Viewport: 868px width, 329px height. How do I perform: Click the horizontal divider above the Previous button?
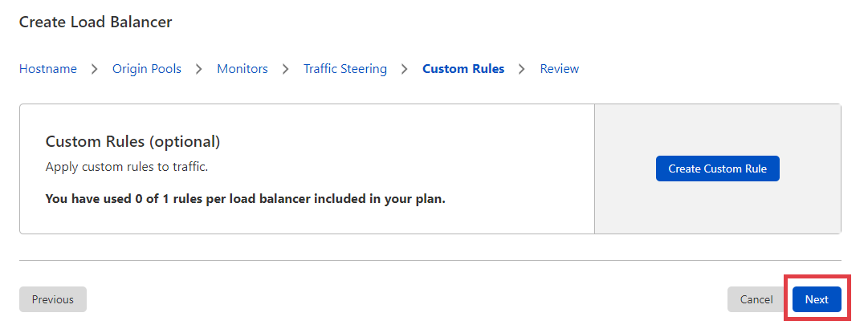[430, 260]
